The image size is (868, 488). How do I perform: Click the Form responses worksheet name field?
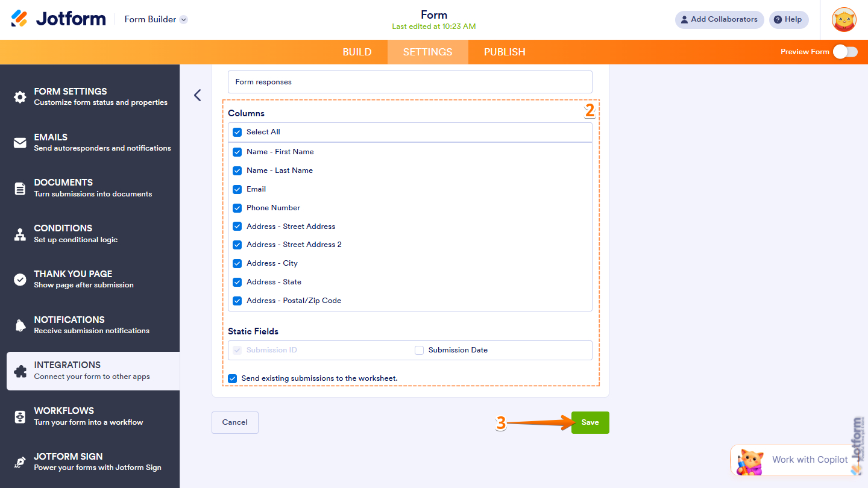coord(410,82)
